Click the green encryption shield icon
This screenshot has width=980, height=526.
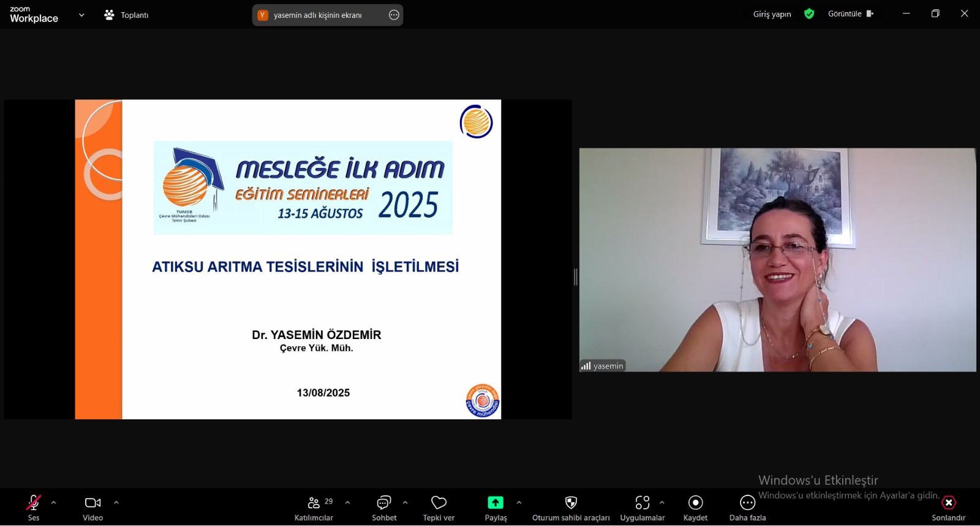click(x=809, y=13)
